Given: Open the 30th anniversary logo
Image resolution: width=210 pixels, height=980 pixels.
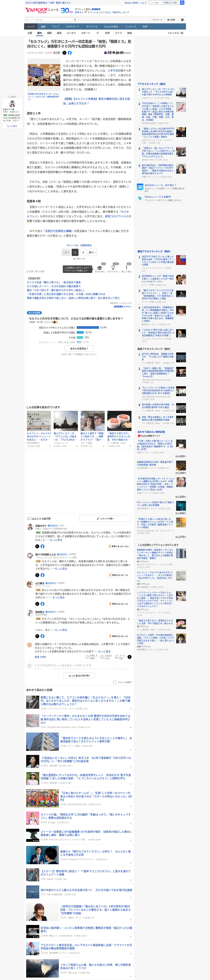Looking at the screenshot, I should point(67,11).
